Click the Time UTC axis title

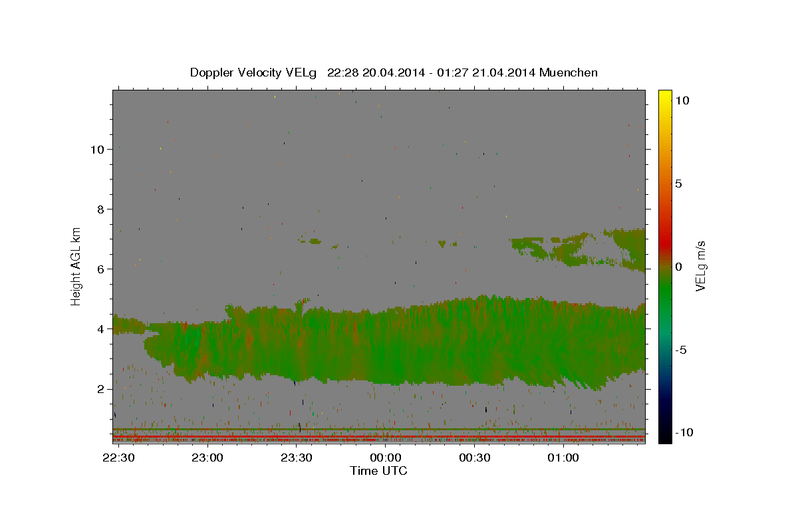(x=378, y=471)
